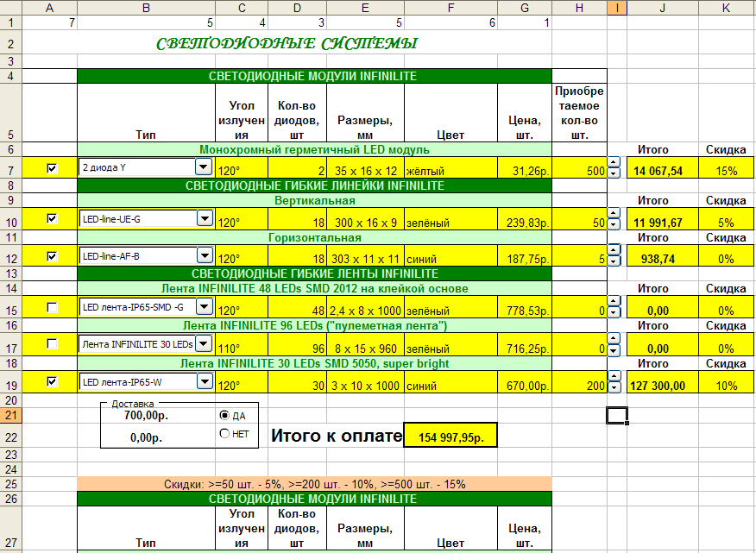Image resolution: width=756 pixels, height=553 pixels.
Task: Open the LED лента-IP65-W dropdown
Action: [x=205, y=382]
